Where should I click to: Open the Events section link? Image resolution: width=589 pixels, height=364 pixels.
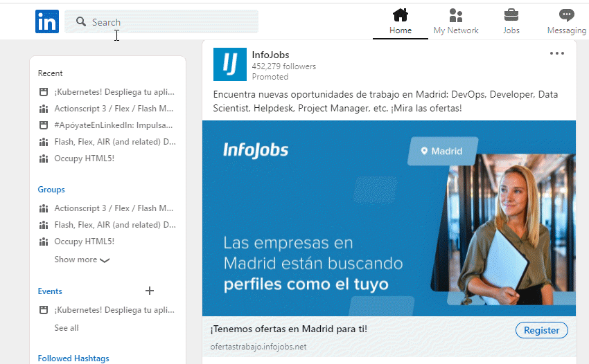click(x=50, y=291)
